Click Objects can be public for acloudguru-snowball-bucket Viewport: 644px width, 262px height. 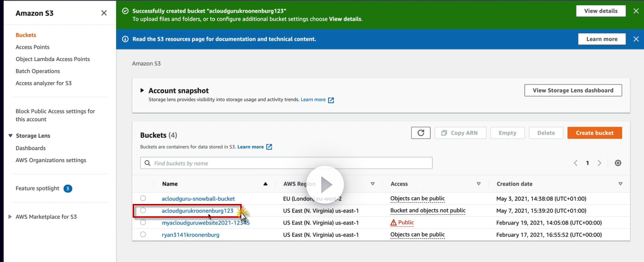418,198
